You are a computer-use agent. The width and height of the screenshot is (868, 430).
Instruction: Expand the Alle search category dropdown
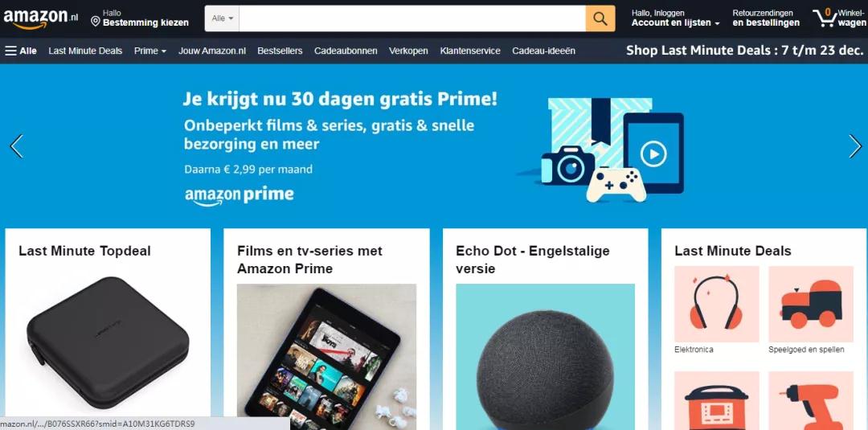coord(222,18)
